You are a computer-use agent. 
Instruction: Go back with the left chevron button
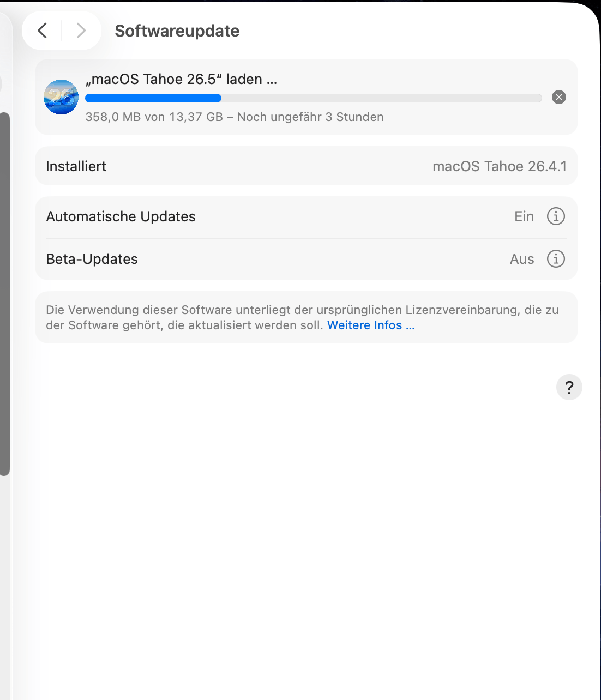pyautogui.click(x=43, y=31)
